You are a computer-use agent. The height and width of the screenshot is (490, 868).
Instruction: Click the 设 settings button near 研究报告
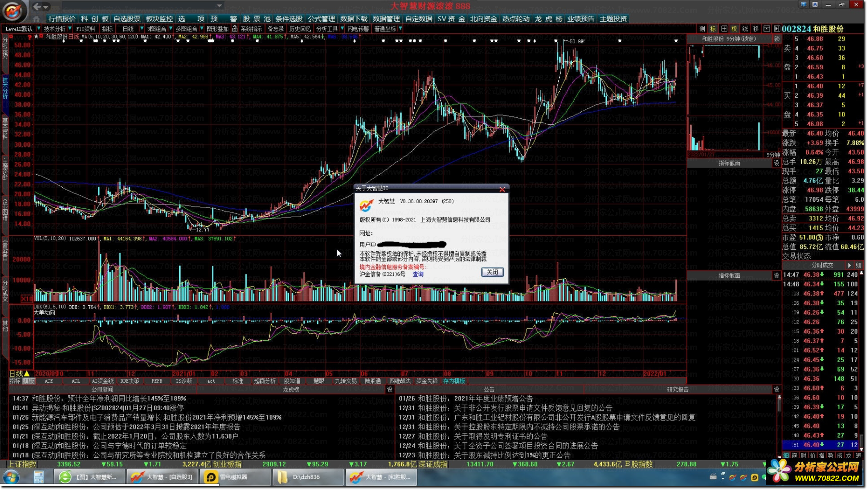point(776,389)
